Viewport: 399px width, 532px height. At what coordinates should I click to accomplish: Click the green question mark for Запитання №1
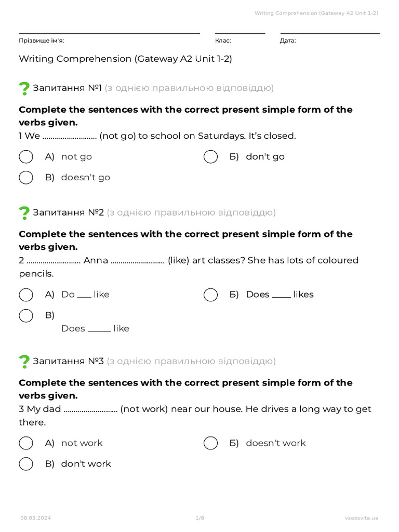coord(24,89)
